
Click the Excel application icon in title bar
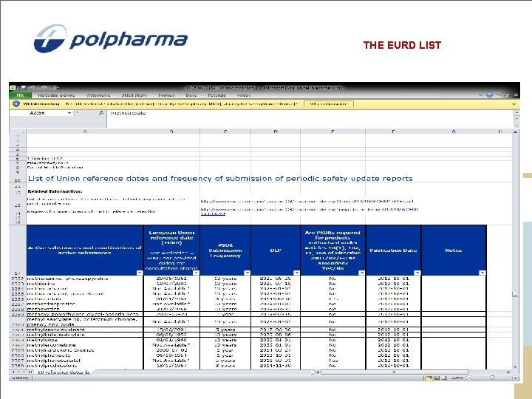coord(13,87)
